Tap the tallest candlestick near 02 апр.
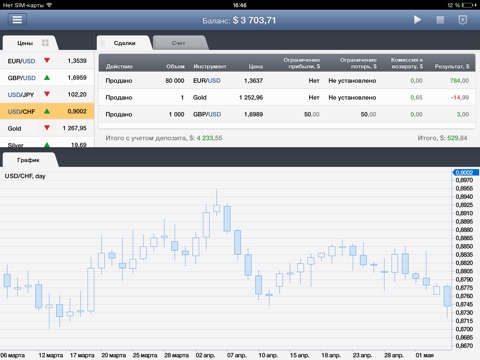 point(206,226)
